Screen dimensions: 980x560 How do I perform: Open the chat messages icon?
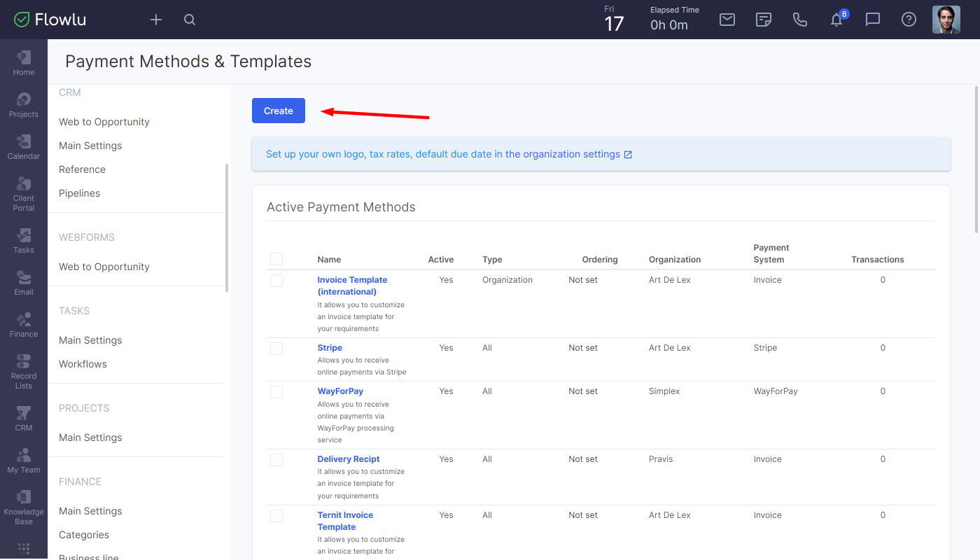[873, 20]
